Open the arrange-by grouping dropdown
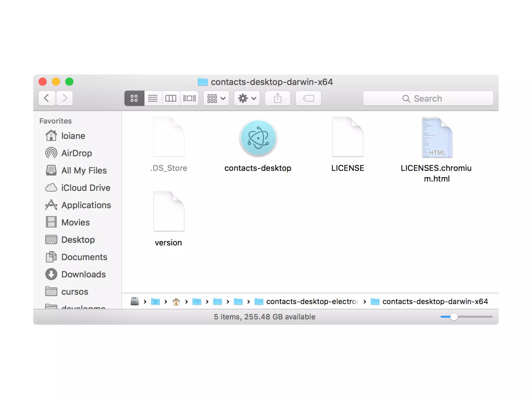The width and height of the screenshot is (532, 399). [x=216, y=98]
